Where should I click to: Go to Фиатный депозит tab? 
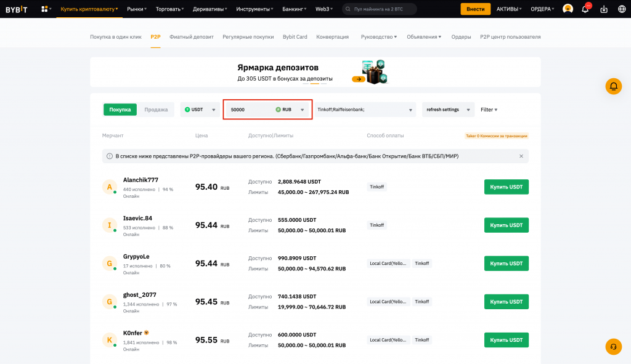pos(191,36)
